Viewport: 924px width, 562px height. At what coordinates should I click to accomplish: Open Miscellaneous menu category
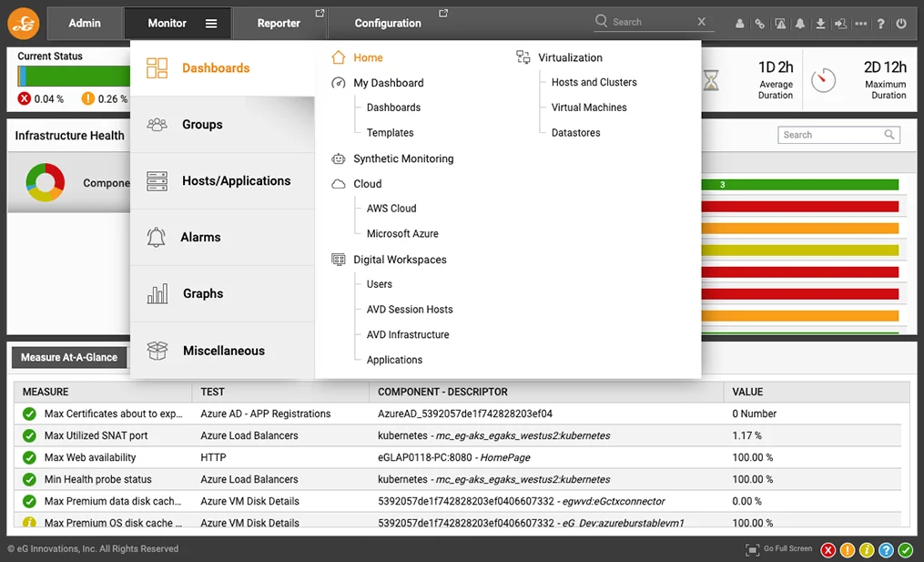pyautogui.click(x=222, y=351)
